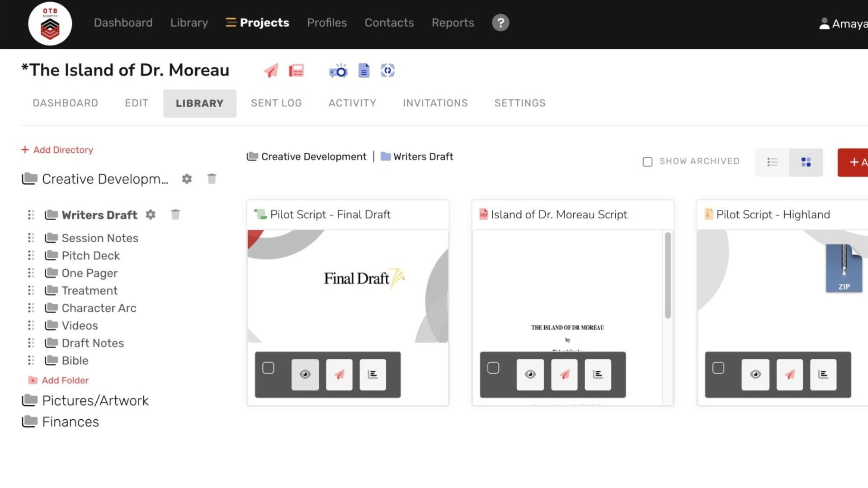868x488 pixels.
Task: Open Writers Draft folder settings gear
Action: (x=151, y=215)
